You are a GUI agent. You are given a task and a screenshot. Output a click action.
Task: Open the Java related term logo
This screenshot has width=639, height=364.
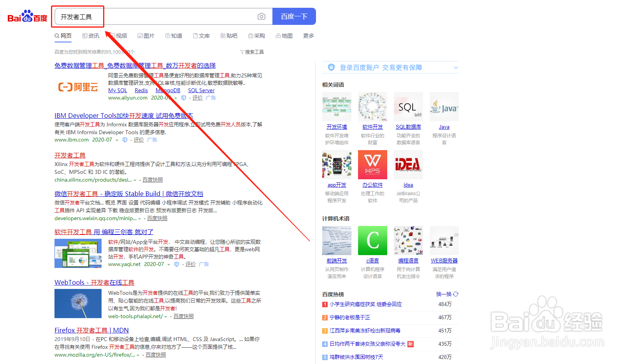pyautogui.click(x=444, y=107)
